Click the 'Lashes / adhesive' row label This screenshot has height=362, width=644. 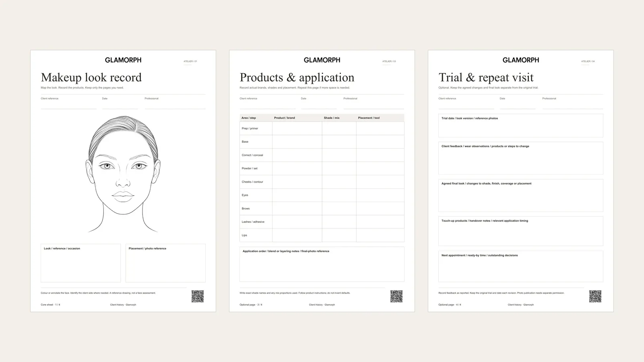coord(253,222)
